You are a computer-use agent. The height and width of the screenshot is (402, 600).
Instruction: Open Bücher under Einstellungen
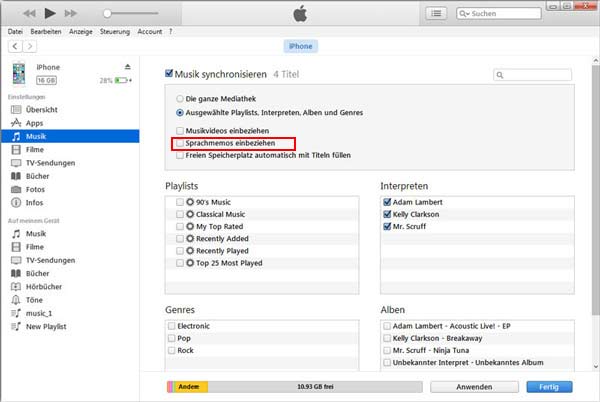click(70, 176)
